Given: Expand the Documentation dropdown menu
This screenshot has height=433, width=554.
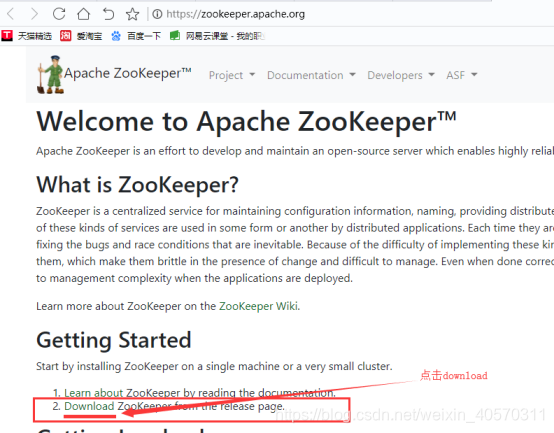Looking at the screenshot, I should 311,75.
